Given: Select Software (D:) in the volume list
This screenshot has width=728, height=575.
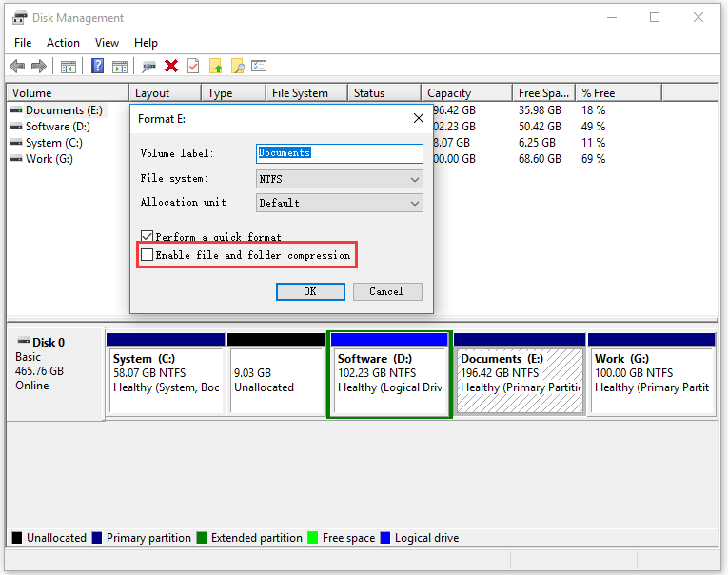Looking at the screenshot, I should point(58,127).
